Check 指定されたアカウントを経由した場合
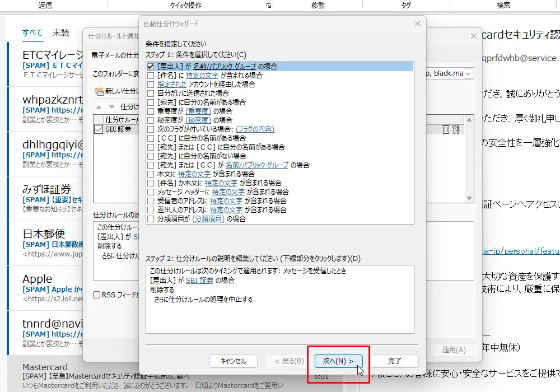 point(151,84)
